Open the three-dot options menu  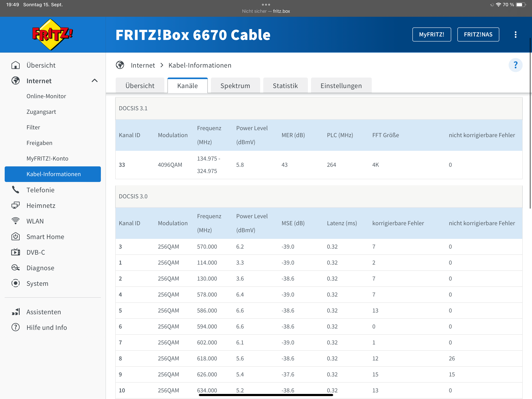(515, 35)
